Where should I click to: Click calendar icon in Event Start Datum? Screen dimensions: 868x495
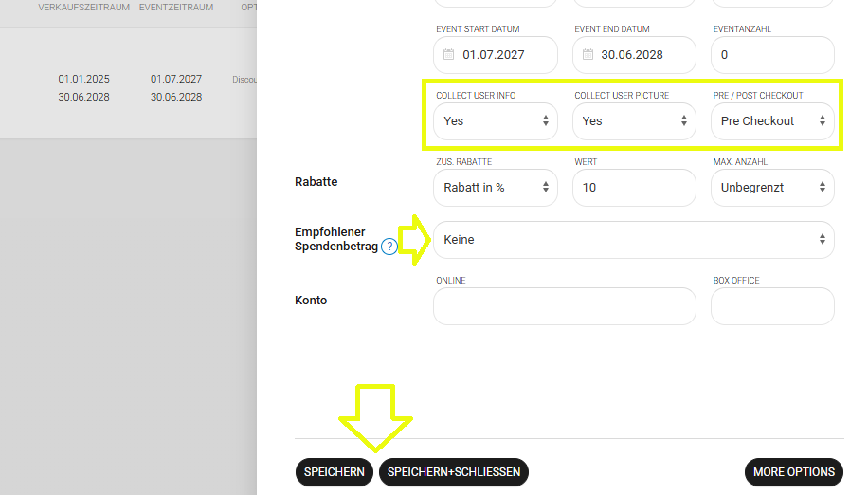[x=449, y=55]
